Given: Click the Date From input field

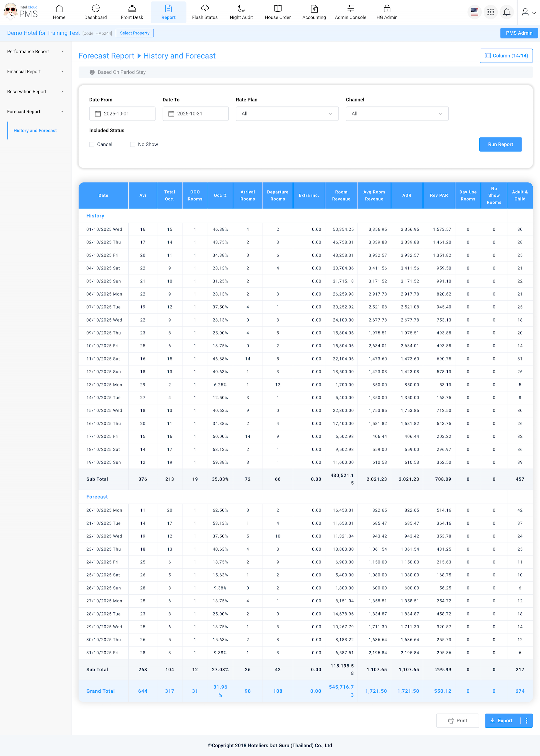Looking at the screenshot, I should [122, 114].
